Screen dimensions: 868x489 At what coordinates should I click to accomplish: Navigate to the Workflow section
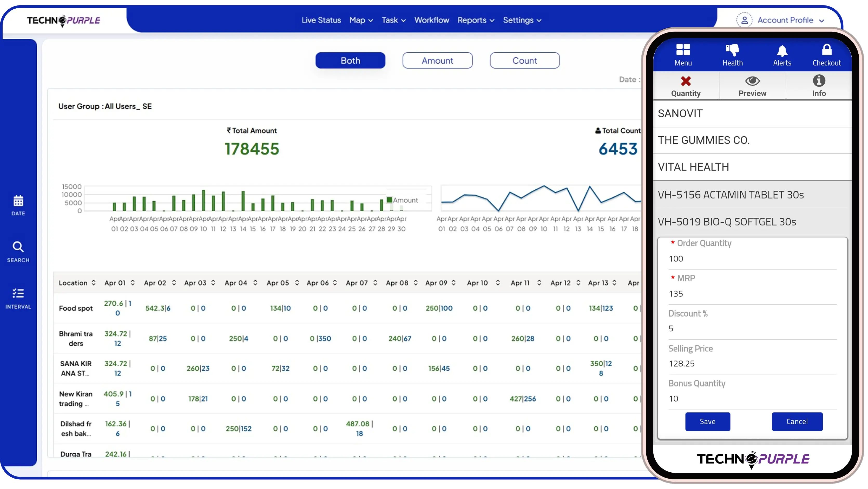[x=432, y=20]
